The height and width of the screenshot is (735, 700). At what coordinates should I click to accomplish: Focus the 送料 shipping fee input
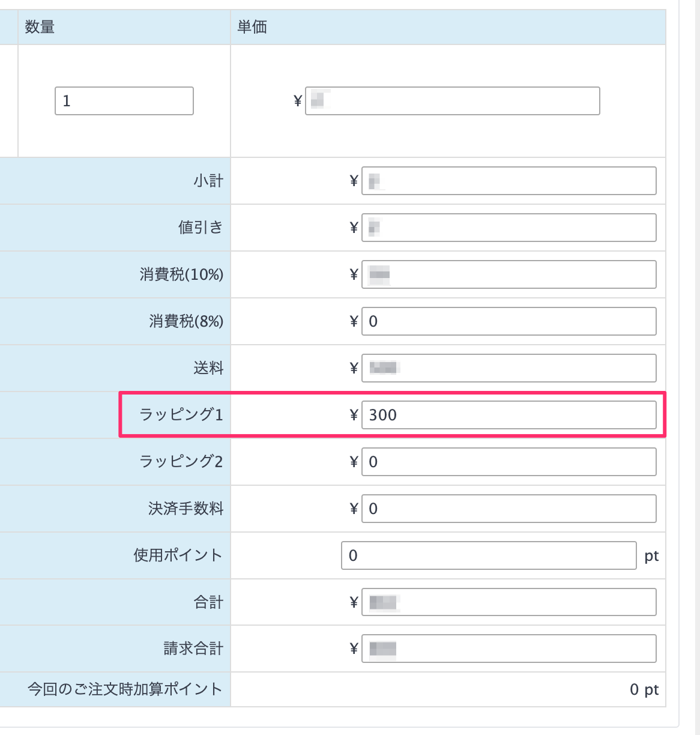point(508,368)
